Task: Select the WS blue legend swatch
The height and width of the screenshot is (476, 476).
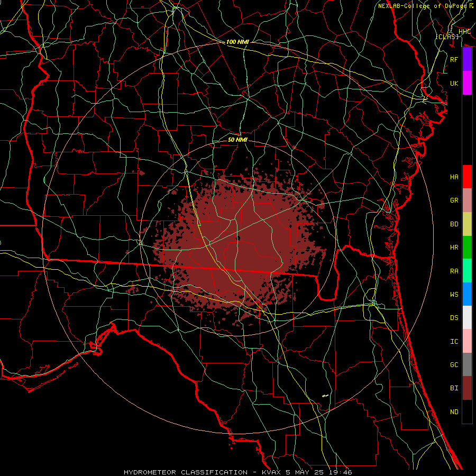Action: tap(467, 294)
